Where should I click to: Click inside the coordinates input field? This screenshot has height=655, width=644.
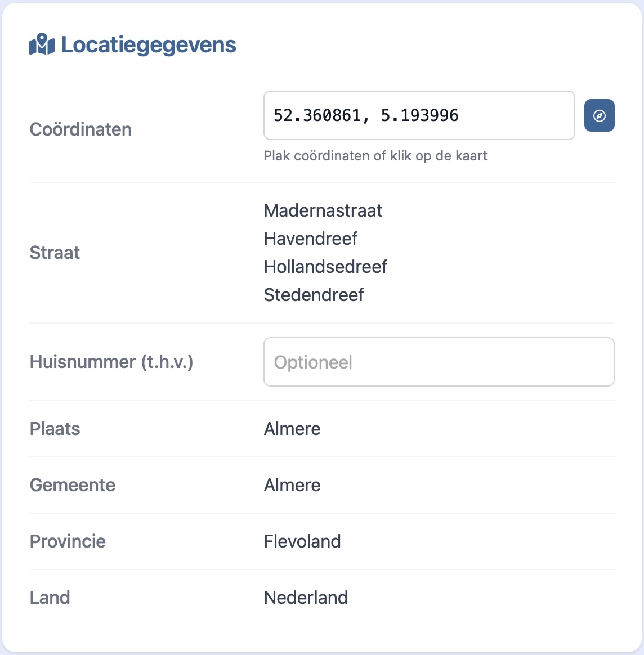419,115
